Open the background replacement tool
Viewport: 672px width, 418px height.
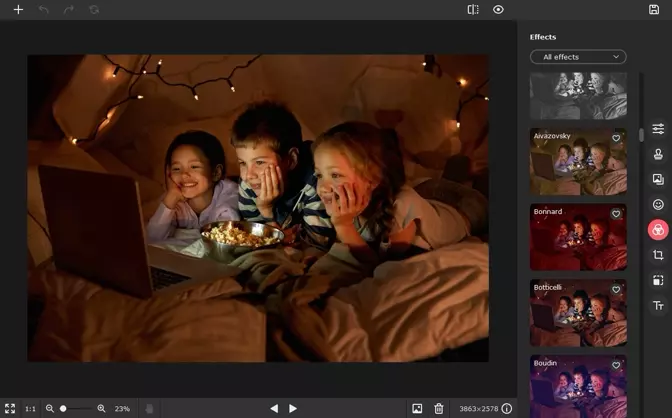pyautogui.click(x=658, y=179)
